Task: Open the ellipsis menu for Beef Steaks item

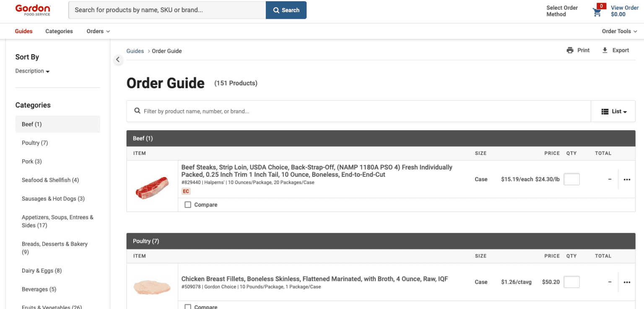Action: coord(627,179)
